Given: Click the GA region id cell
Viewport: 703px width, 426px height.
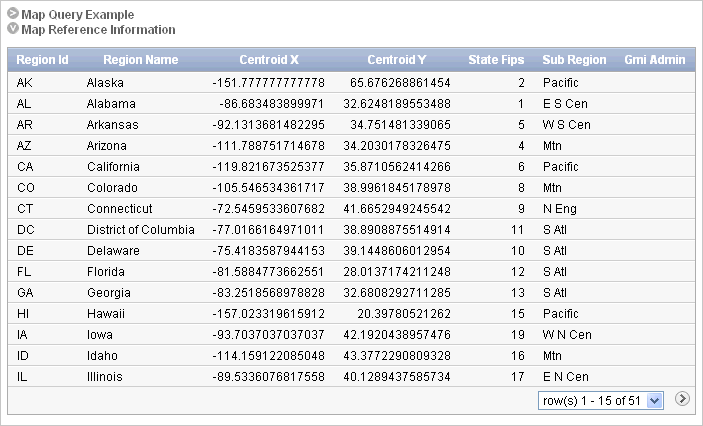Looking at the screenshot, I should (x=25, y=293).
